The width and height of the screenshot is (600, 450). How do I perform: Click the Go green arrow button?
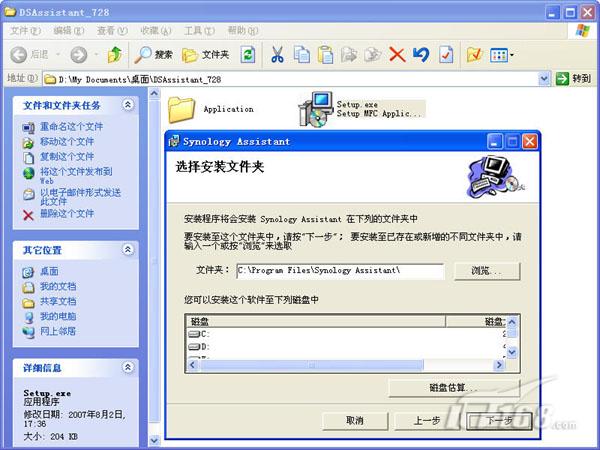click(x=562, y=79)
